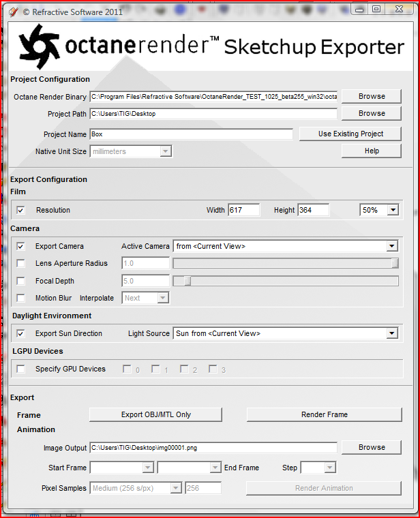Minimize the exporter window
The height and width of the screenshot is (518, 420).
[x=359, y=10]
